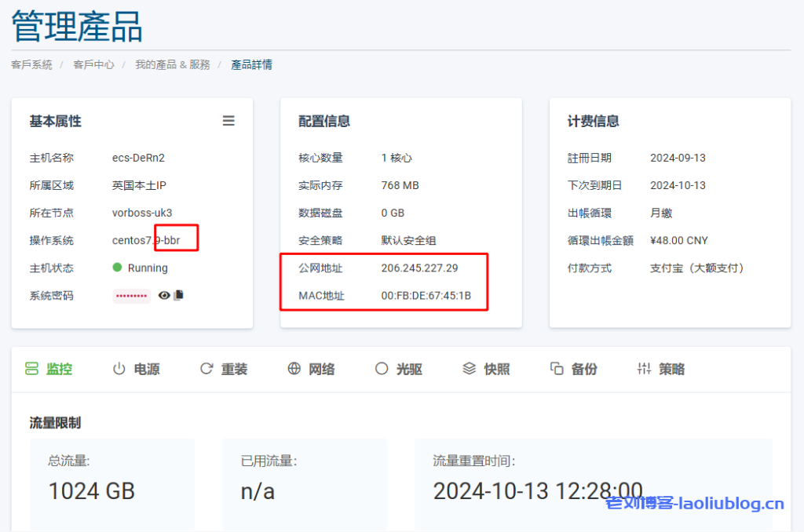
Task: Open the 基本屬性 panel options menu
Action: point(228,121)
